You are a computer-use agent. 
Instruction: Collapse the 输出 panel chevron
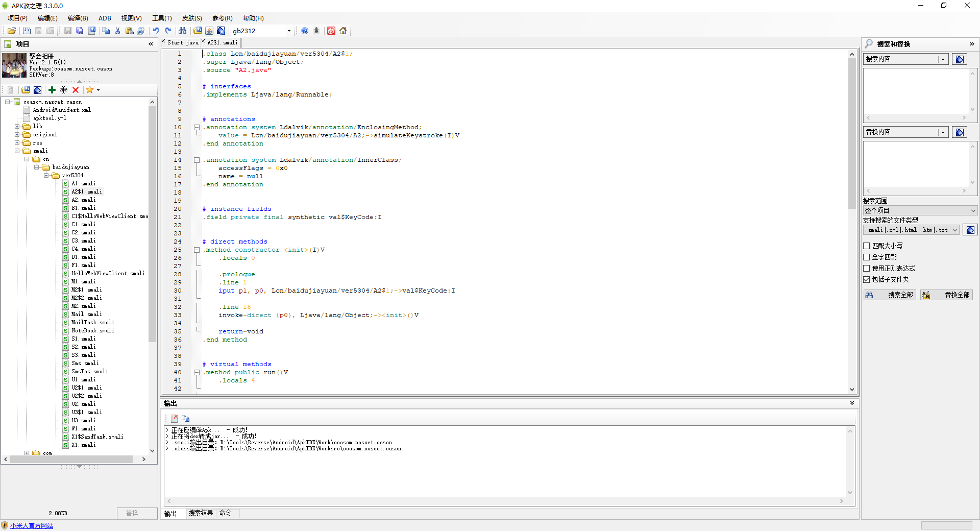(x=852, y=403)
